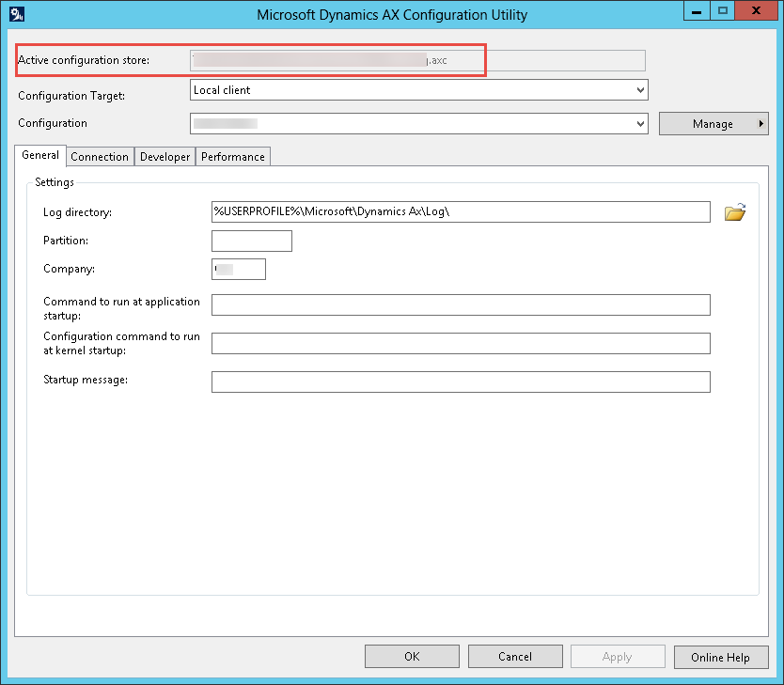Switch to the Developer tab

165,156
